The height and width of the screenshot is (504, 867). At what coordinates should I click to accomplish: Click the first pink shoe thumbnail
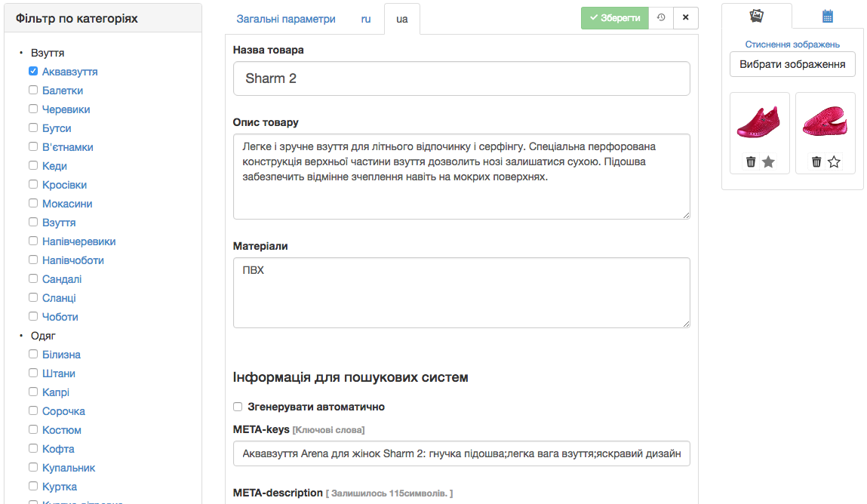(760, 121)
